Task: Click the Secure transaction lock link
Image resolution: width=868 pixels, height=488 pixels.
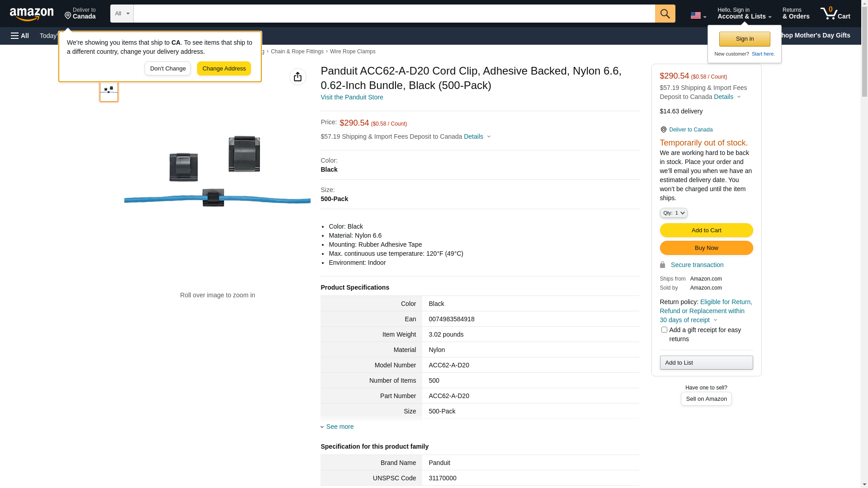Action: (697, 265)
